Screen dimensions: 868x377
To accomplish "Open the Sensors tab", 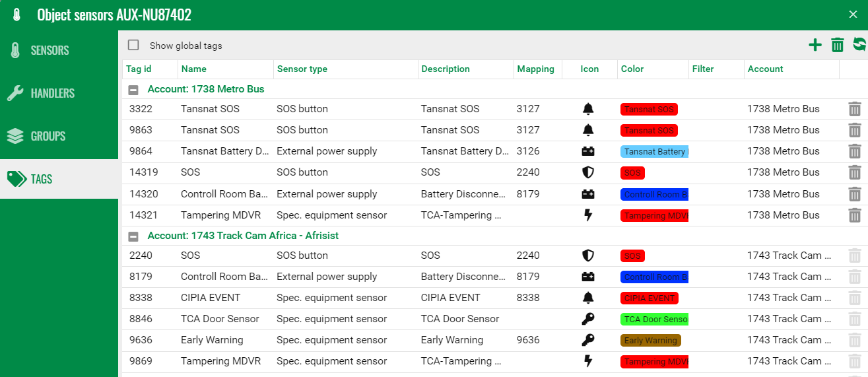I will [59, 50].
